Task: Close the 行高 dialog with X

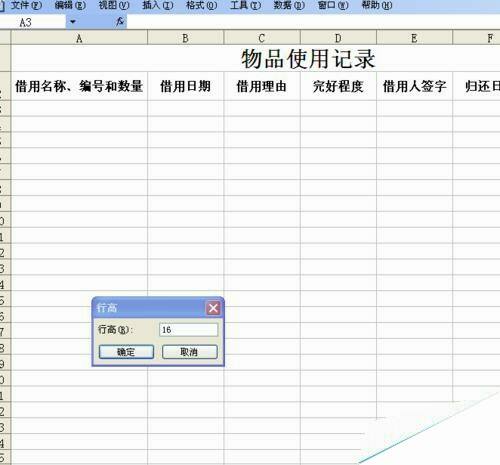Action: pos(213,308)
